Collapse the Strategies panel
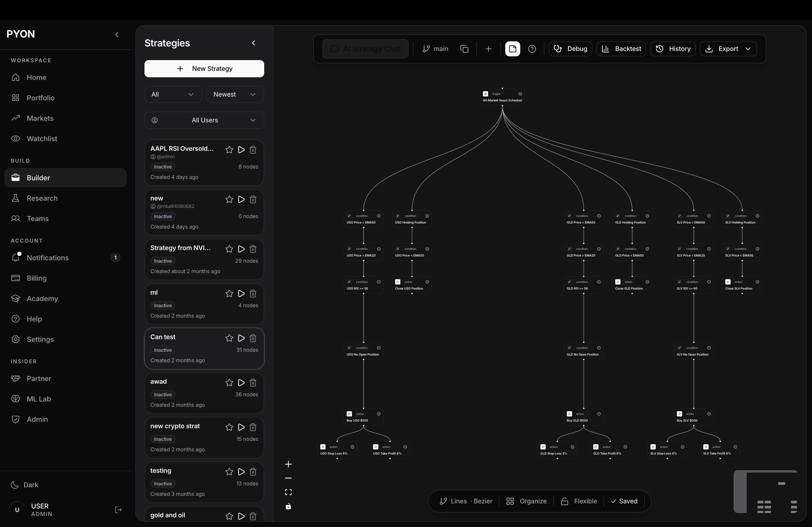The width and height of the screenshot is (812, 527). (253, 43)
